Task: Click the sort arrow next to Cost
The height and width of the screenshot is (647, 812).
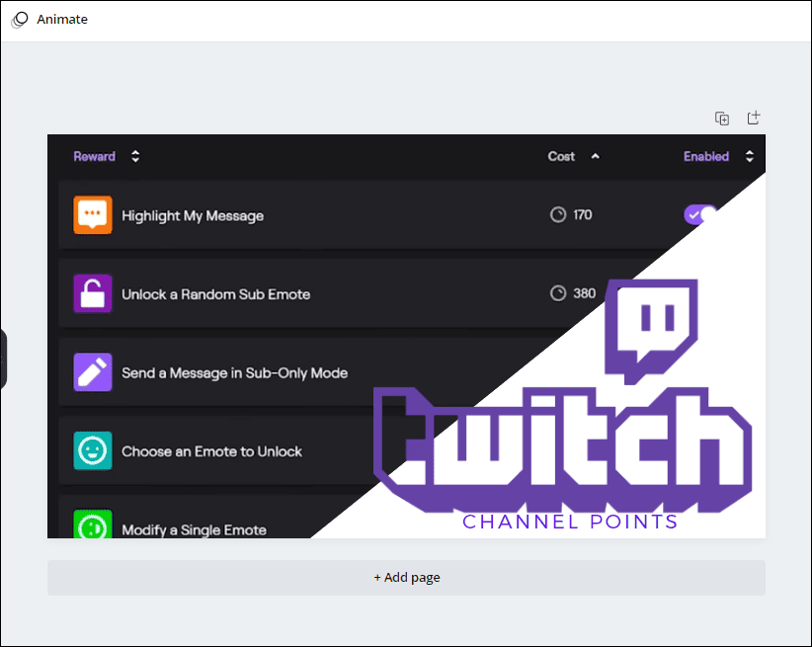Action: pos(595,156)
